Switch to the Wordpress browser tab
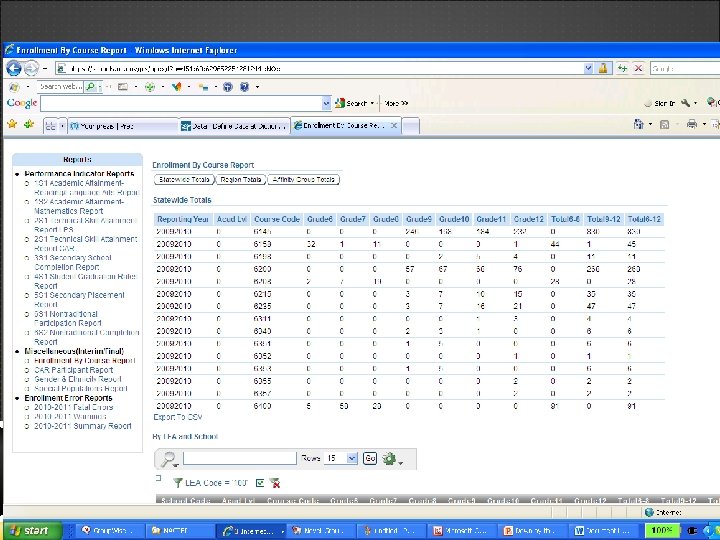This screenshot has height=540, width=720. pyautogui.click(x=123, y=126)
